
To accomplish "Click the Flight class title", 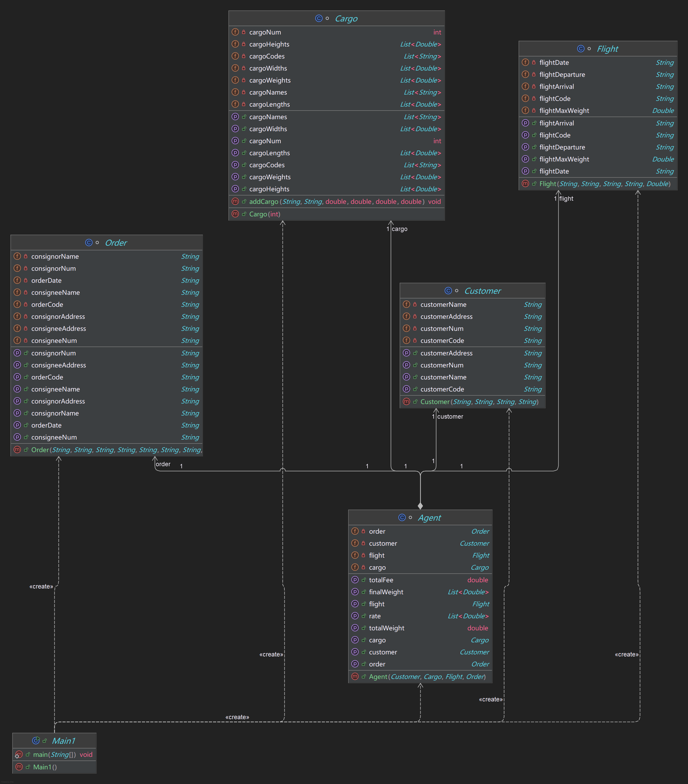I will pos(607,49).
